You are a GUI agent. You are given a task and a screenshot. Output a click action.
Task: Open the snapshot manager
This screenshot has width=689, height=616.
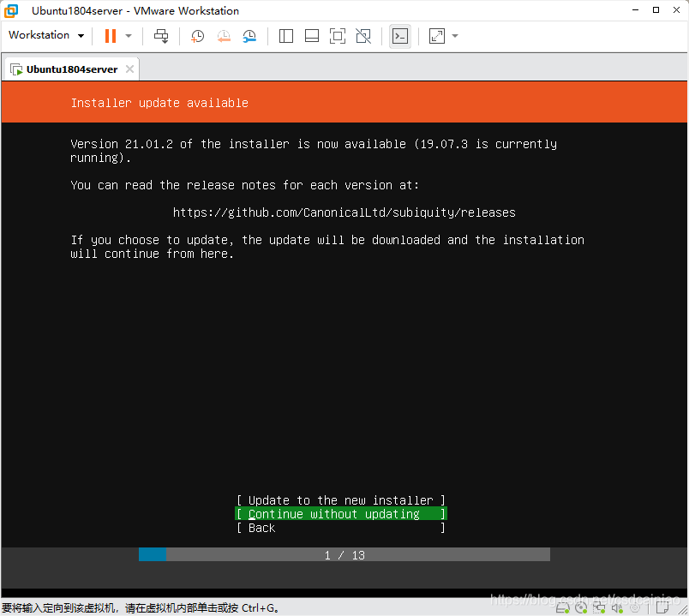point(249,36)
